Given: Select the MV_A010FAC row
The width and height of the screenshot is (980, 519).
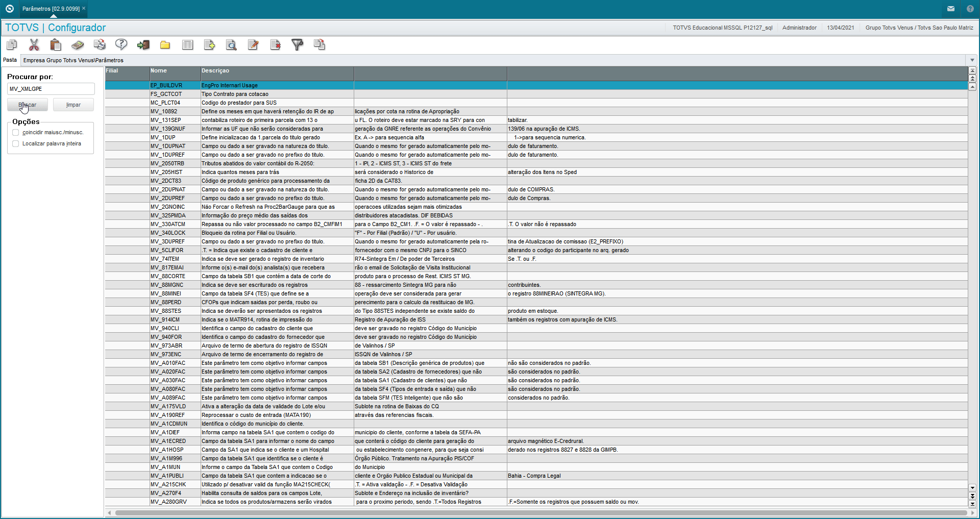Looking at the screenshot, I should [x=536, y=363].
